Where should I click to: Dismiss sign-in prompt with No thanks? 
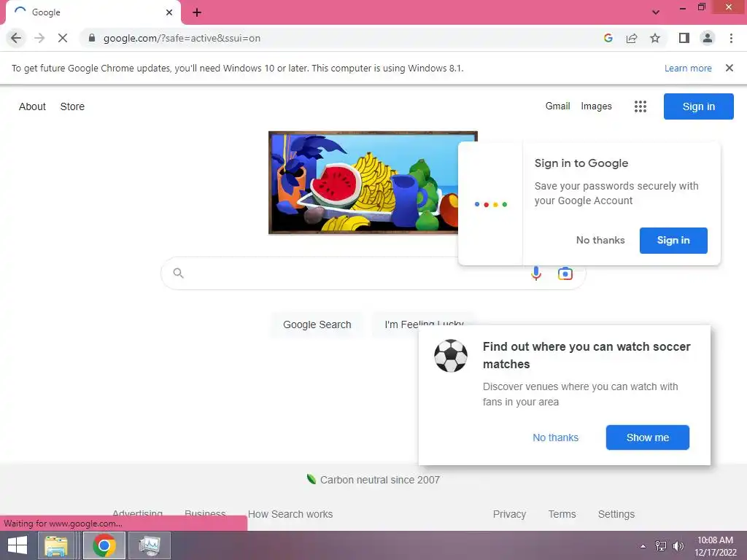(x=600, y=241)
